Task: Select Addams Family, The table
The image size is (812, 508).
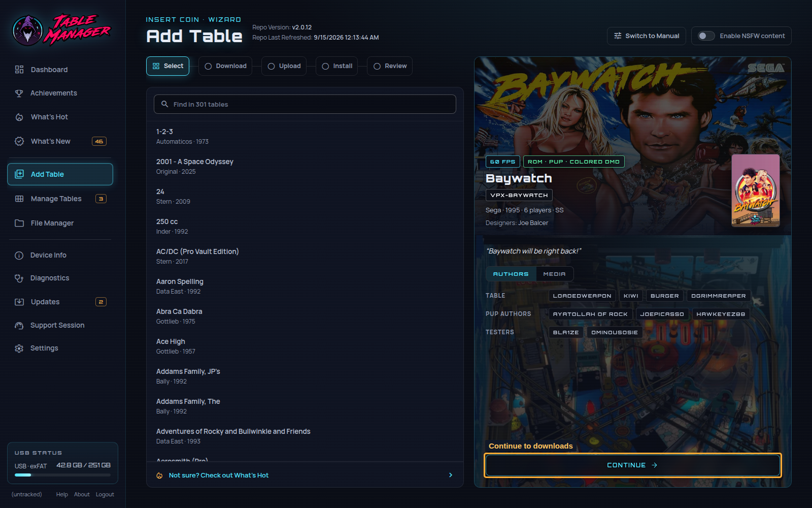Action: [305, 406]
